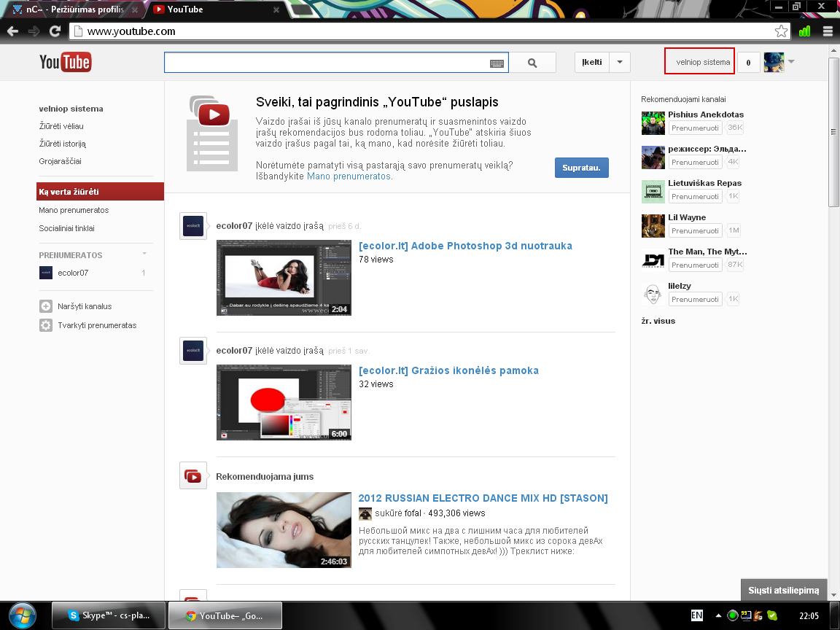Subscribe to lilelzy with Prenumeruoti
Viewport: 840px width, 630px height.
[x=696, y=300]
